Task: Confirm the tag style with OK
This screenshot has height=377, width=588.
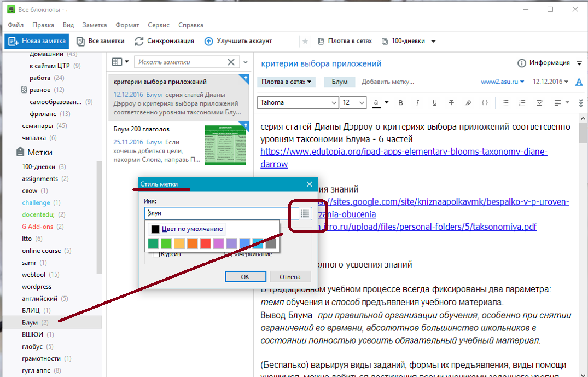Action: (245, 277)
